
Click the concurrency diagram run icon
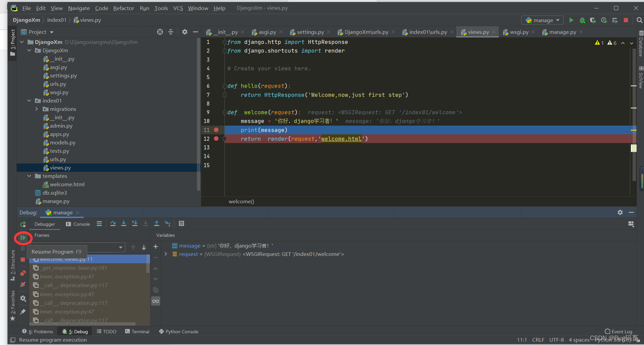615,20
